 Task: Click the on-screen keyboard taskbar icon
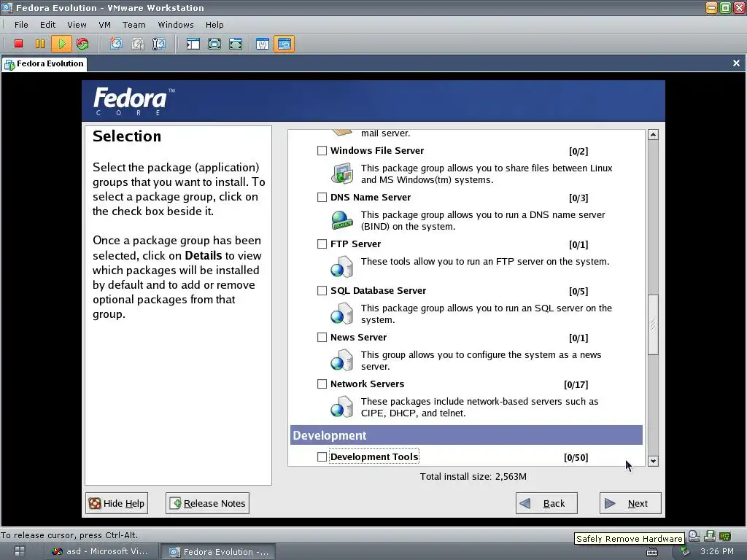[652, 552]
